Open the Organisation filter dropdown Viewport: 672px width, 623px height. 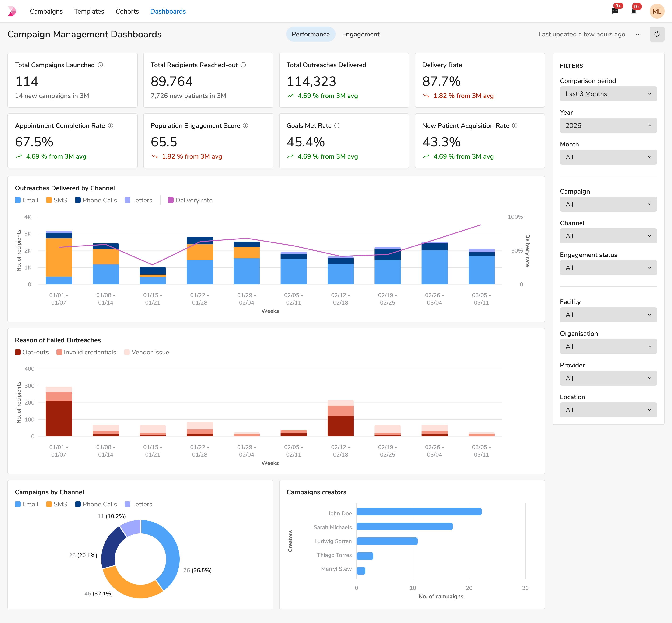pyautogui.click(x=608, y=346)
